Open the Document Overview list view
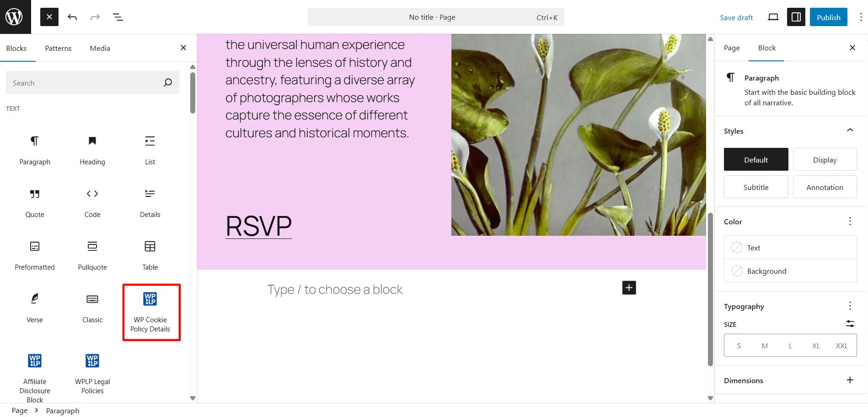 point(118,17)
